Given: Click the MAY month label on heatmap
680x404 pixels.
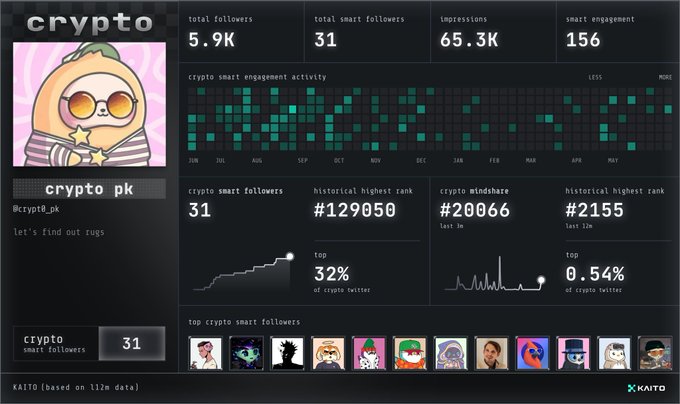Looking at the screenshot, I should click(x=613, y=160).
